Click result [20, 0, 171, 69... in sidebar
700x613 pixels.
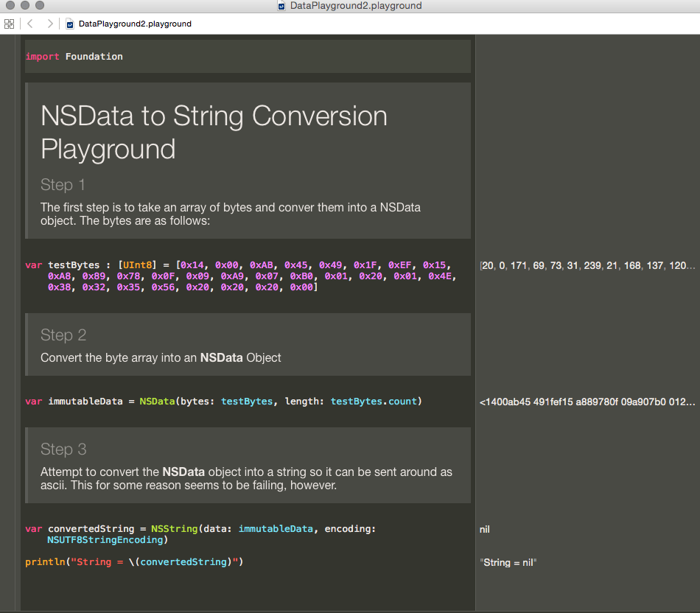(587, 266)
